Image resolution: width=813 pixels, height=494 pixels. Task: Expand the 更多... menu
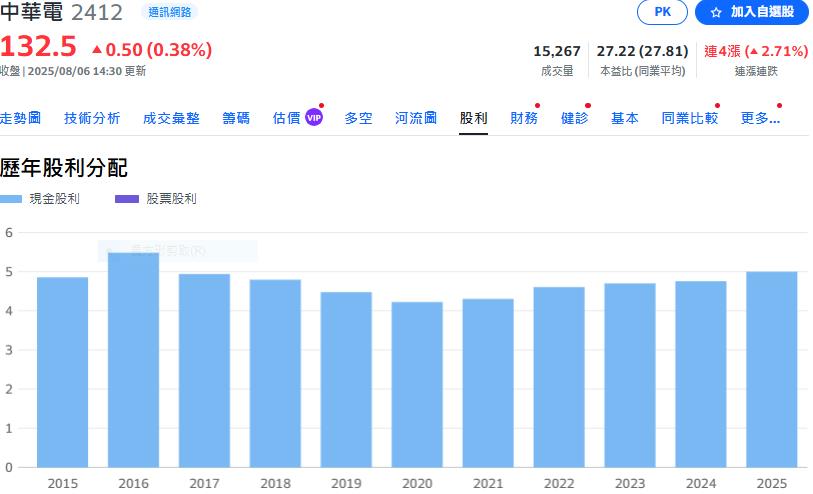point(760,118)
